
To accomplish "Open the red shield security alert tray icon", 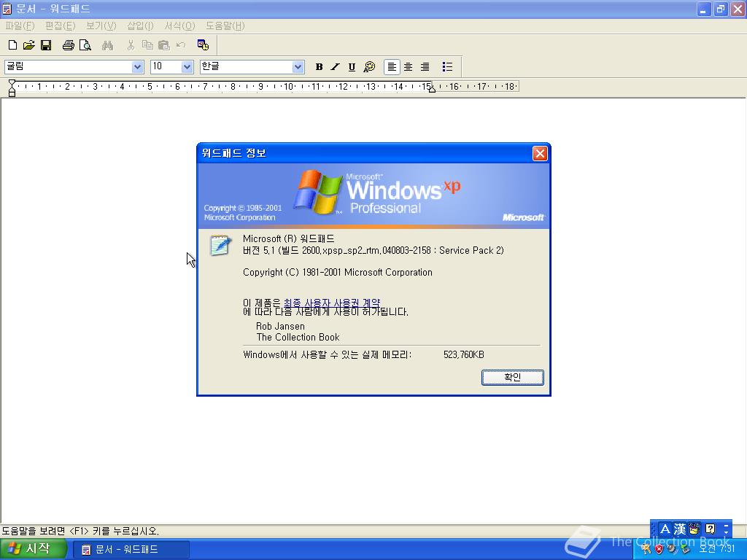I will point(659,549).
